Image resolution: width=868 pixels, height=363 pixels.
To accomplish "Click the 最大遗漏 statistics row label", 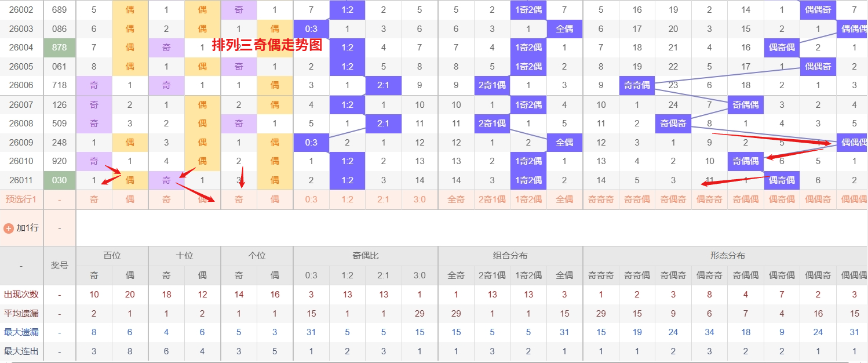I will (x=21, y=332).
